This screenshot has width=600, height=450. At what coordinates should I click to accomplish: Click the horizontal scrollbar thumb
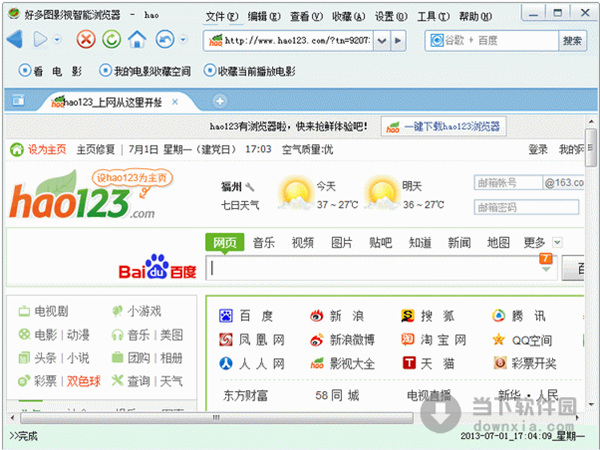point(217,417)
